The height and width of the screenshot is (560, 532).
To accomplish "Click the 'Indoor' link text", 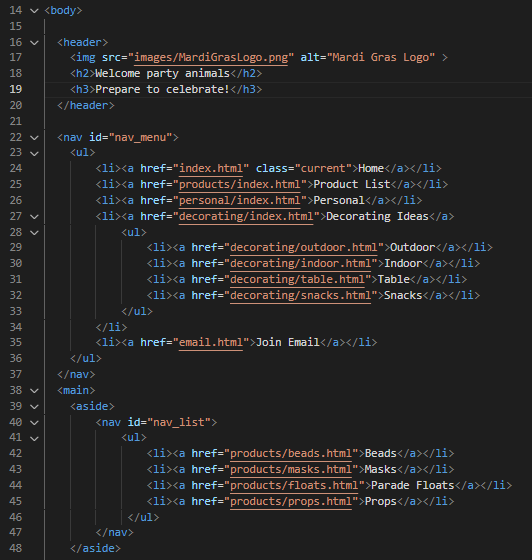I will coord(403,263).
